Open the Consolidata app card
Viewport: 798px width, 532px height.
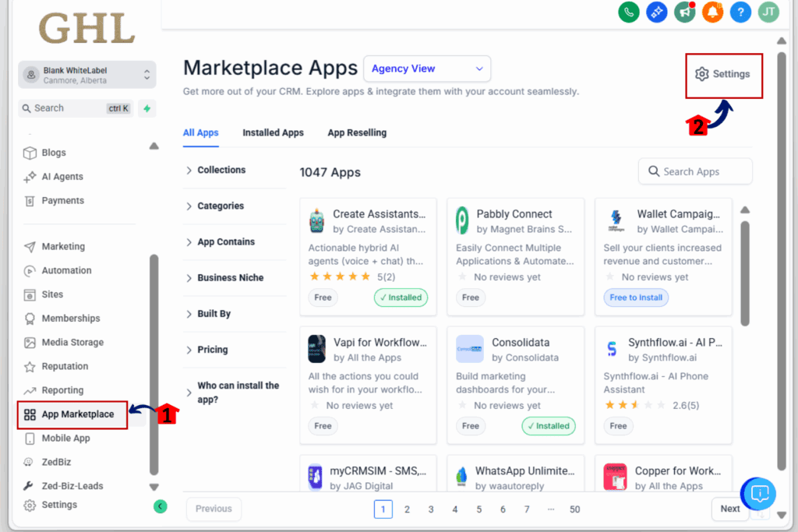(516, 386)
